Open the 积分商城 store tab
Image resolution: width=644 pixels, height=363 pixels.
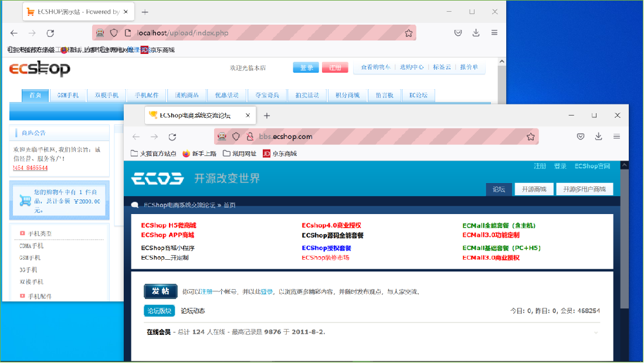pyautogui.click(x=347, y=95)
